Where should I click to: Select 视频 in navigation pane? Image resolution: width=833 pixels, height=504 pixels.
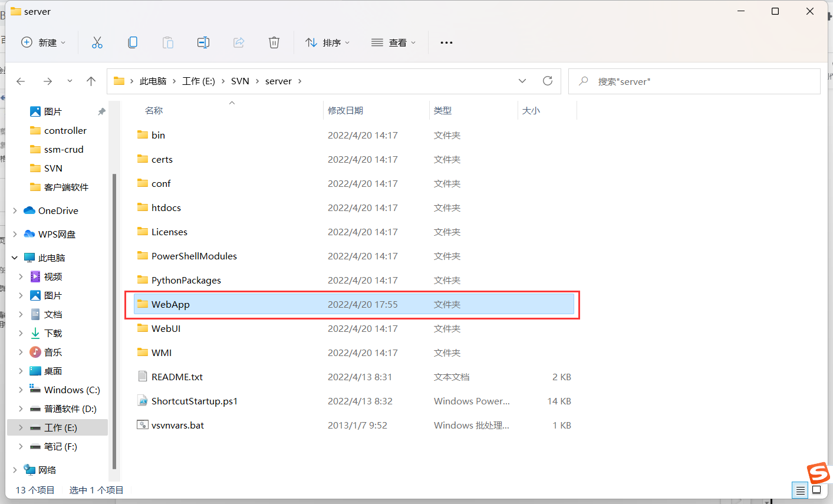pos(53,276)
